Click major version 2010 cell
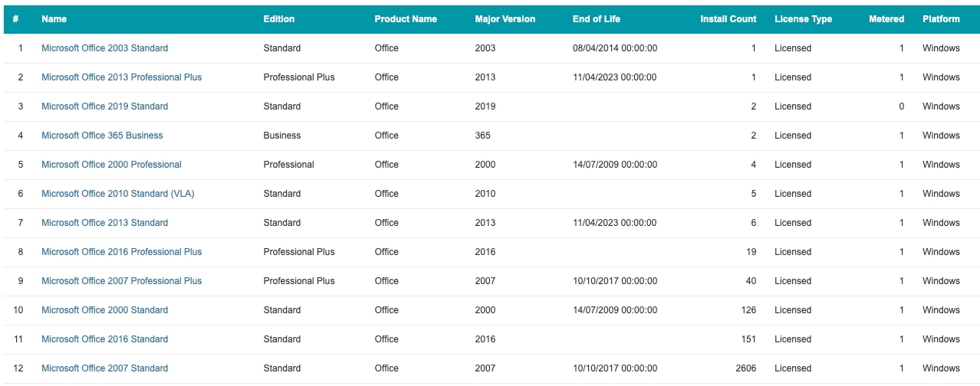 [x=485, y=194]
